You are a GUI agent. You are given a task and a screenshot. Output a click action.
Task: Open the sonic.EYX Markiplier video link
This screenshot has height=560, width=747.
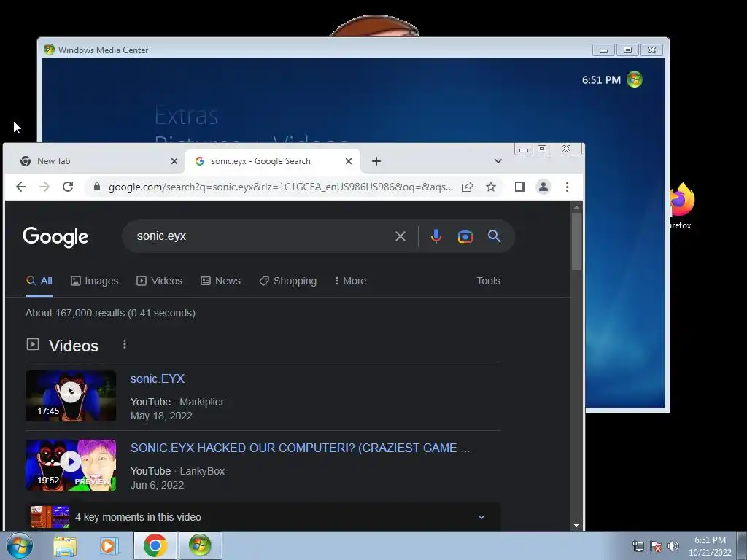point(158,378)
